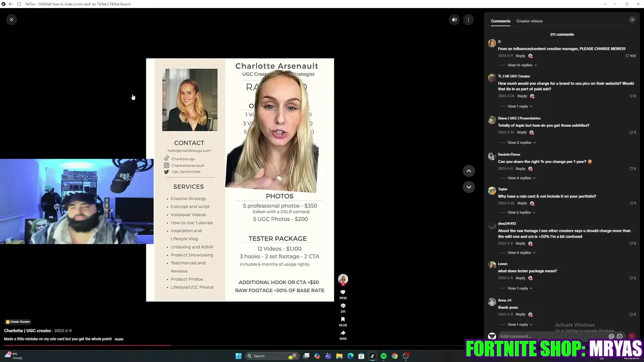This screenshot has height=362, width=644.
Task: Launch Microsoft Edge from the taskbar
Action: pyautogui.click(x=350, y=356)
